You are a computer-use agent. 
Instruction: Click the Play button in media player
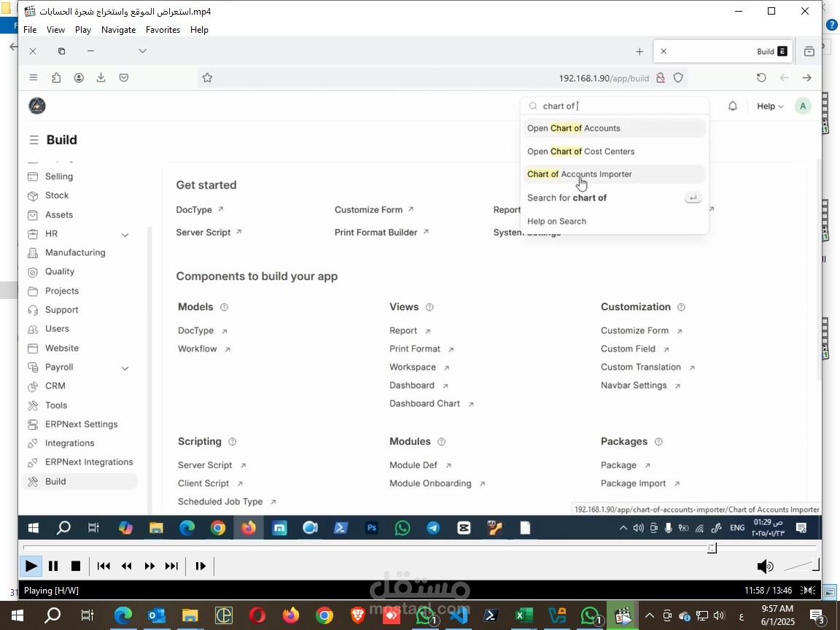coord(31,566)
